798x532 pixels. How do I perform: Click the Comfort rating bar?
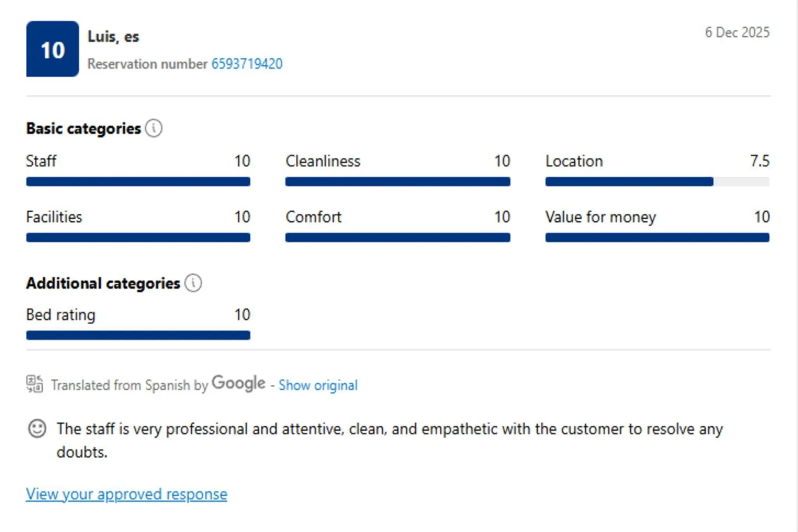(397, 237)
